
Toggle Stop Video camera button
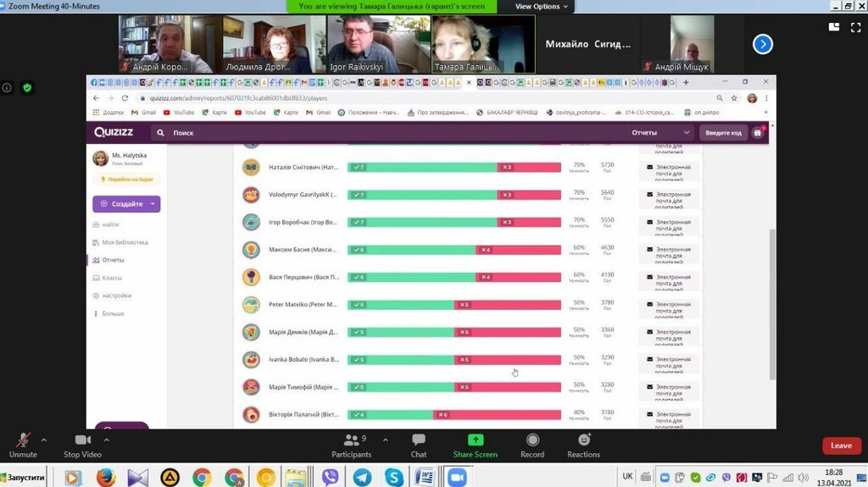(x=83, y=445)
